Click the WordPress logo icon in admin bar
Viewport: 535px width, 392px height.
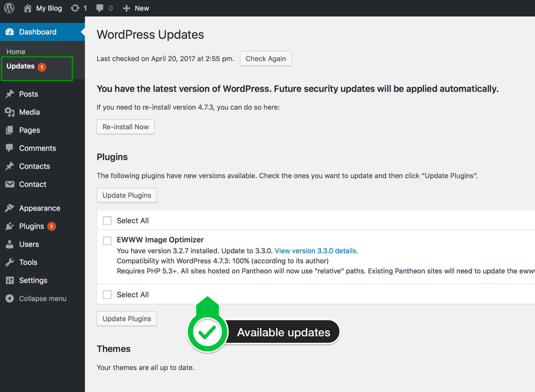click(x=9, y=8)
